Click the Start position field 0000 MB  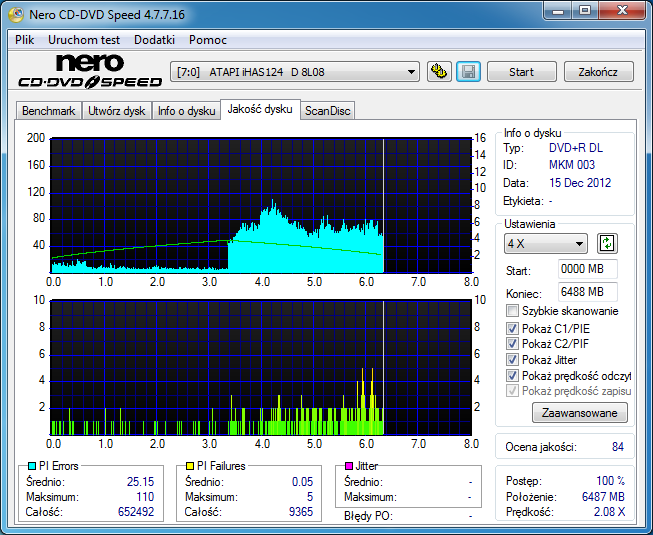pyautogui.click(x=587, y=269)
